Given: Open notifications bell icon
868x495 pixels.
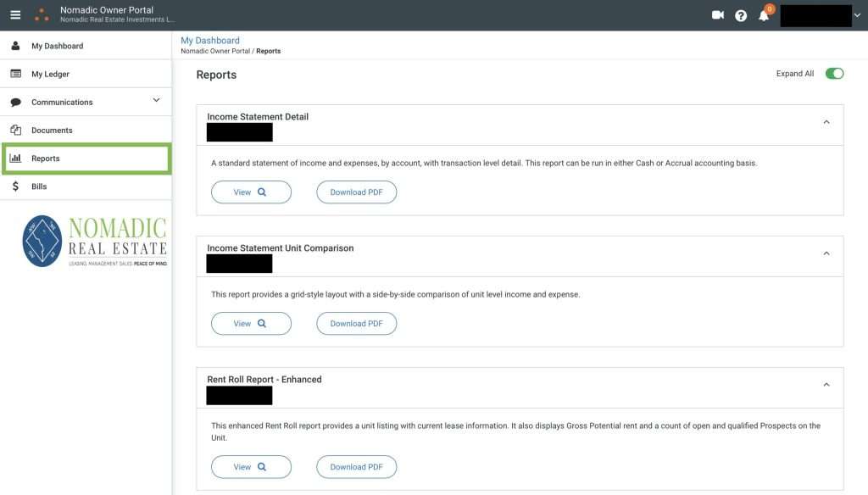Looking at the screenshot, I should [x=764, y=15].
